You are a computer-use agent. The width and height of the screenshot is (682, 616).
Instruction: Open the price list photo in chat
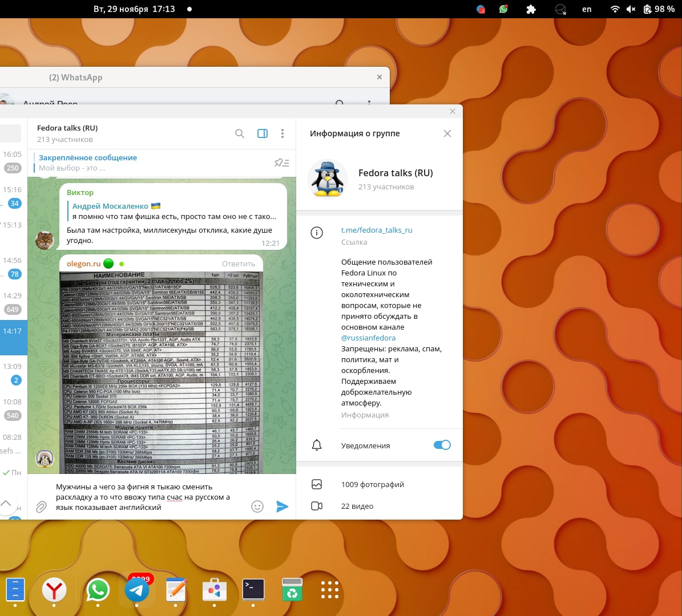160,372
